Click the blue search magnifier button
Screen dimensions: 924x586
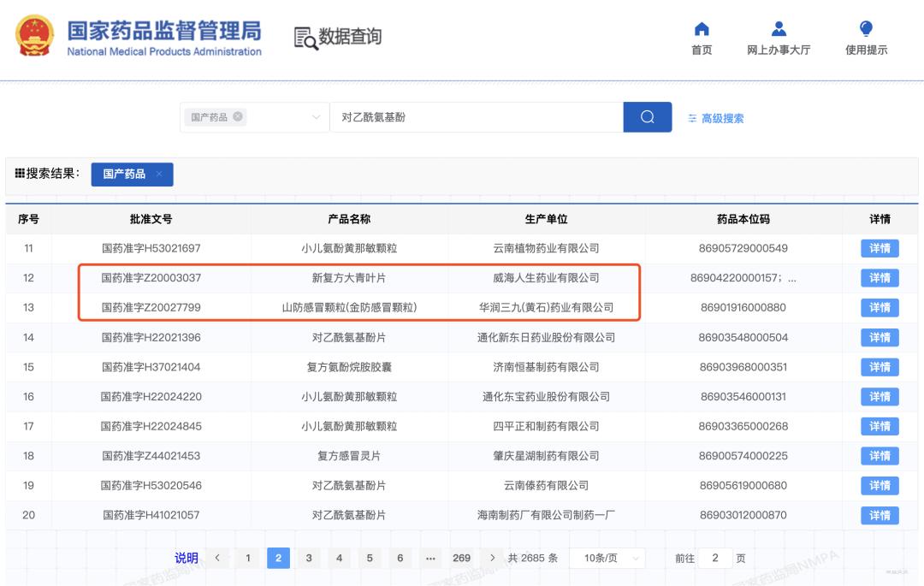pyautogui.click(x=647, y=117)
